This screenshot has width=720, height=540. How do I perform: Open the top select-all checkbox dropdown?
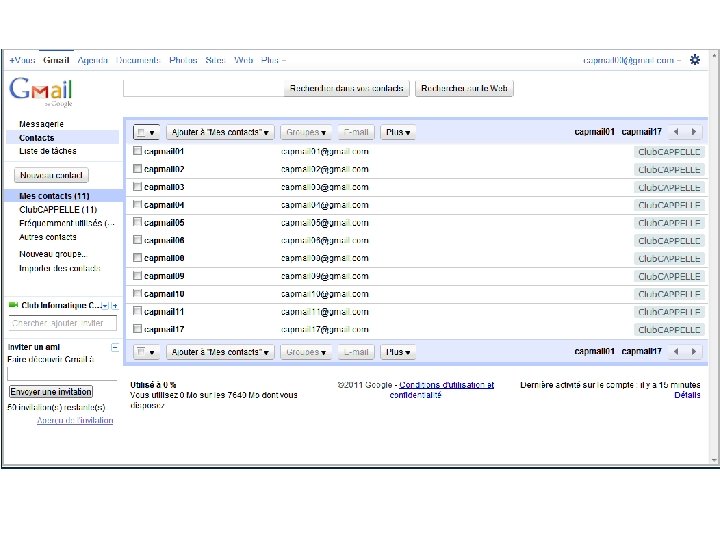coord(146,132)
